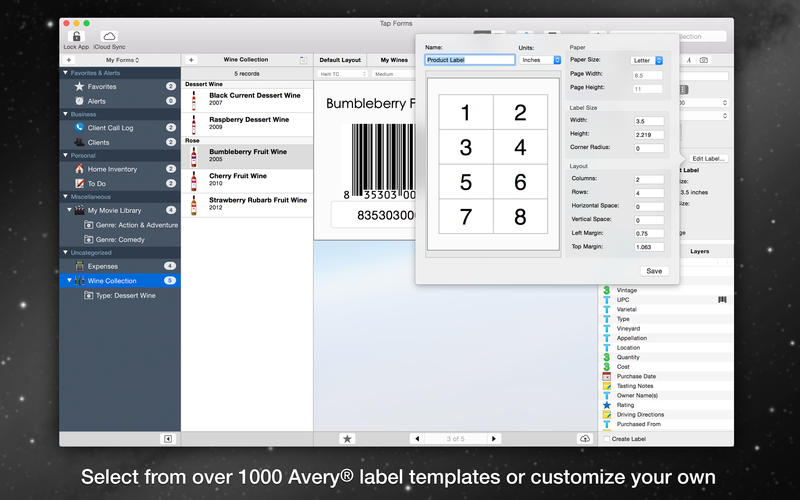Select the Cherry Fruit Wine record
Viewport: 800px width, 500px height.
coord(237,176)
